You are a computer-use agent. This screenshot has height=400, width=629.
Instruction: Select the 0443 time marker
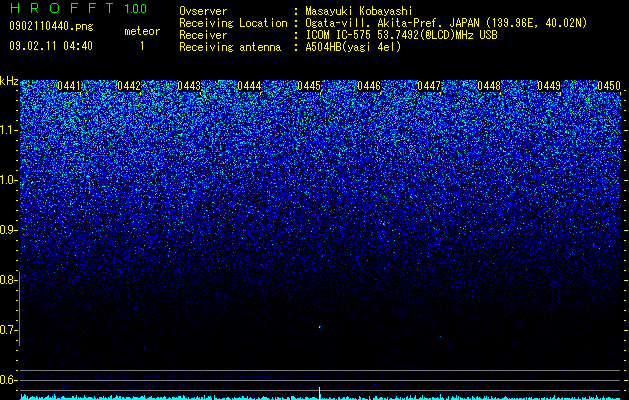189,86
